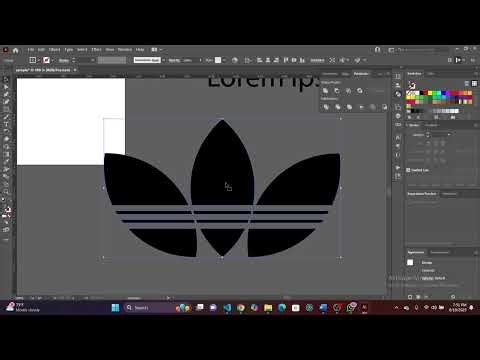Click Exclude shape mode in Pathfinder
Image resolution: width=480 pixels, height=360 pixels.
tap(360, 91)
